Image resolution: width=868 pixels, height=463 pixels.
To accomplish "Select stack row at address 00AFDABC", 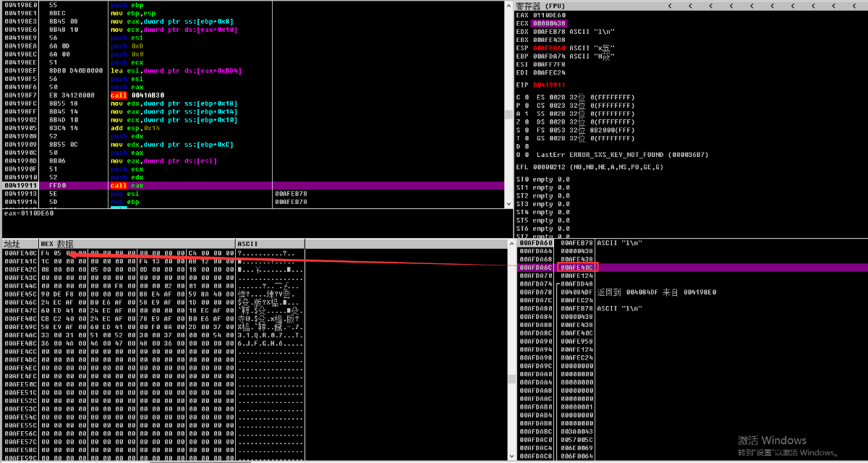I will pyautogui.click(x=693, y=432).
